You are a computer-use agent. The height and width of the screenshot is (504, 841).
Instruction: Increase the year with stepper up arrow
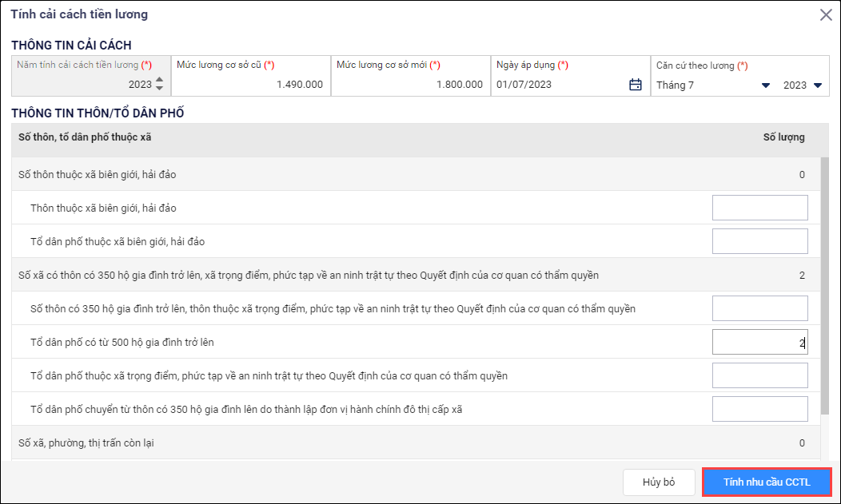pos(159,80)
